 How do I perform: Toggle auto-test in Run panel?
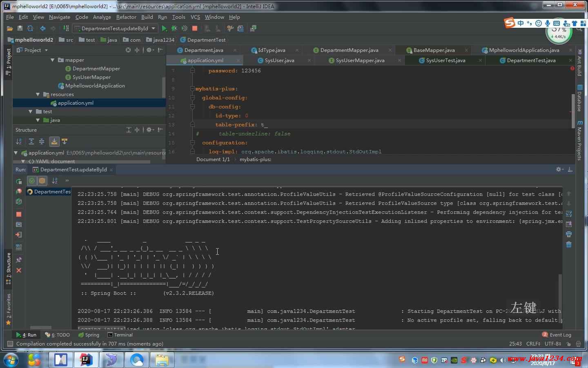coord(19,201)
